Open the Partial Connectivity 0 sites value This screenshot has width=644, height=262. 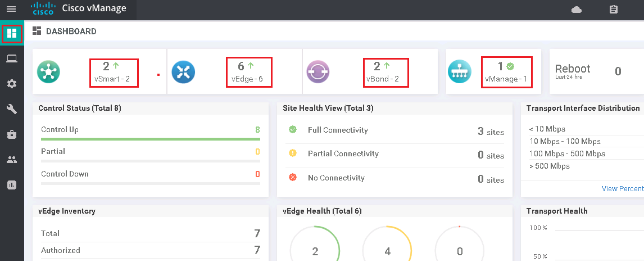click(x=491, y=155)
